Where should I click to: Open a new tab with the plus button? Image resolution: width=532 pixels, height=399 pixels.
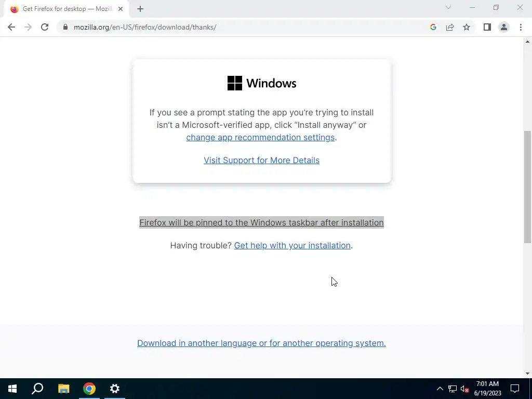(x=140, y=9)
